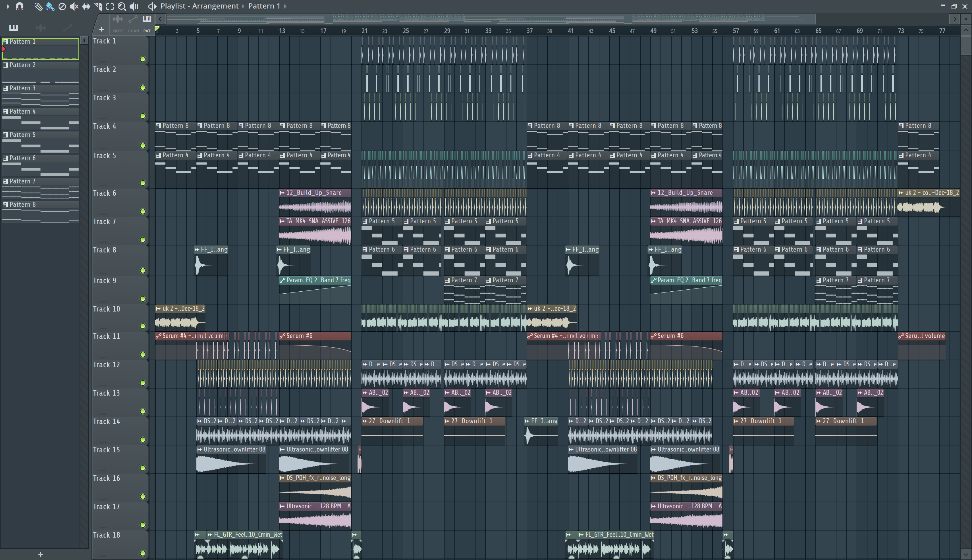Open the Playlist - Arrangement dropdown
972x560 pixels.
tap(200, 6)
